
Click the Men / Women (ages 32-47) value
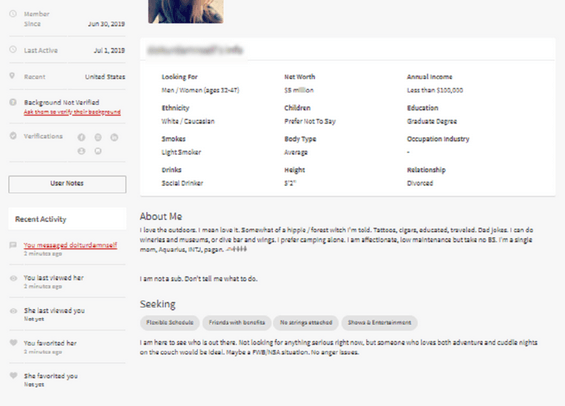(200, 90)
